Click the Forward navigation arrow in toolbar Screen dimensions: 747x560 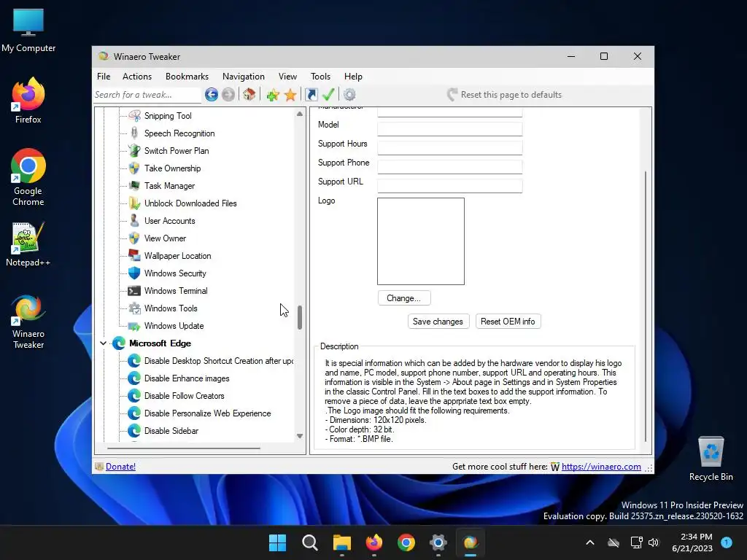228,95
